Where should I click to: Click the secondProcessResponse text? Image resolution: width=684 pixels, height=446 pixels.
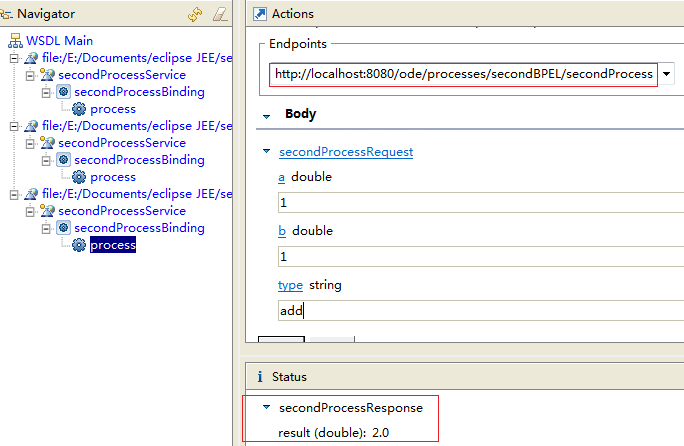[x=351, y=408]
